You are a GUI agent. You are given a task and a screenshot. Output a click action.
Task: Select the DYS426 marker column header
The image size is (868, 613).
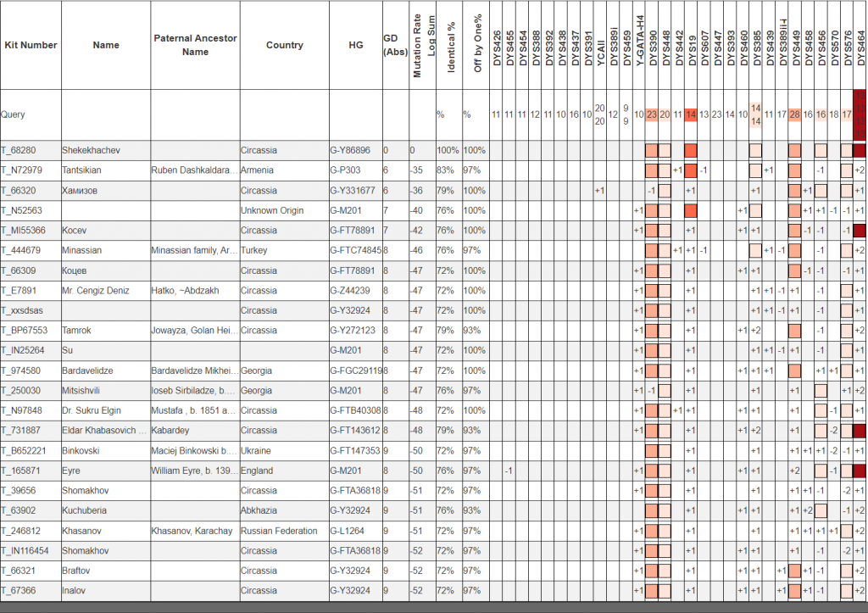(x=496, y=45)
